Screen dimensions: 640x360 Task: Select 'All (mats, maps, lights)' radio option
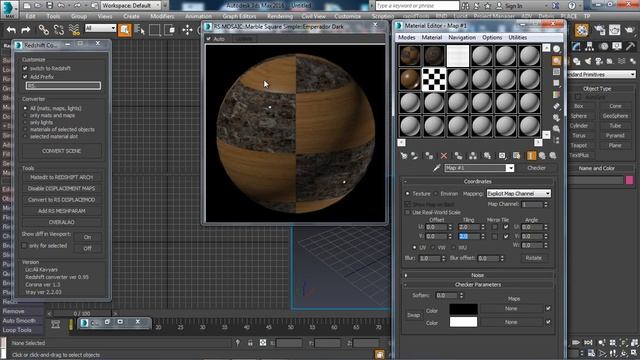point(25,108)
